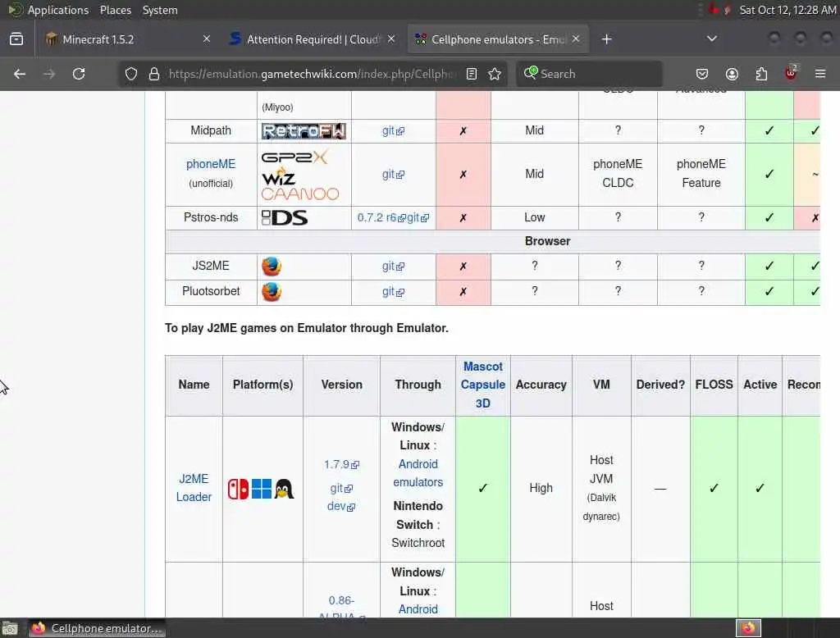Open Firefox View icon near tabs
The width and height of the screenshot is (840, 638).
(16, 39)
